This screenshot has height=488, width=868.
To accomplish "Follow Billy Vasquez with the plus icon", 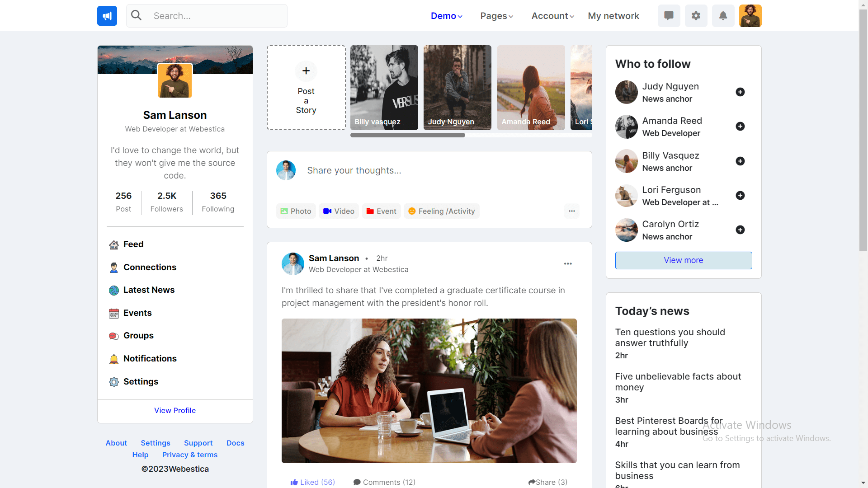I will pyautogui.click(x=740, y=161).
